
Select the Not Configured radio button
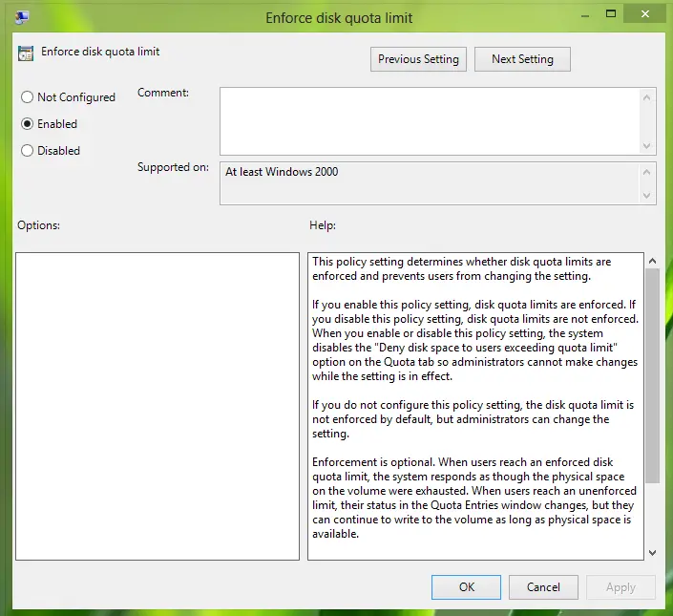tap(27, 97)
